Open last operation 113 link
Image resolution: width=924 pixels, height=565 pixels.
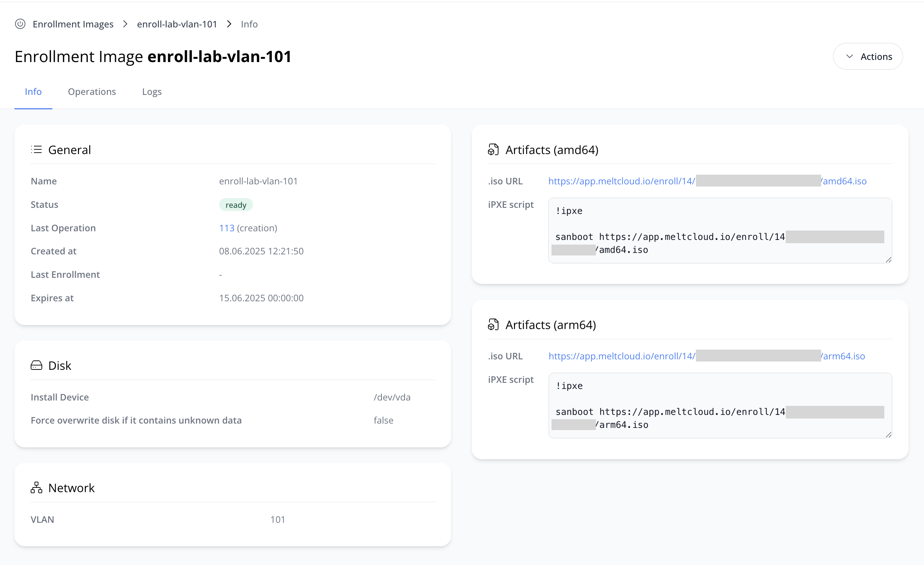[x=227, y=228]
